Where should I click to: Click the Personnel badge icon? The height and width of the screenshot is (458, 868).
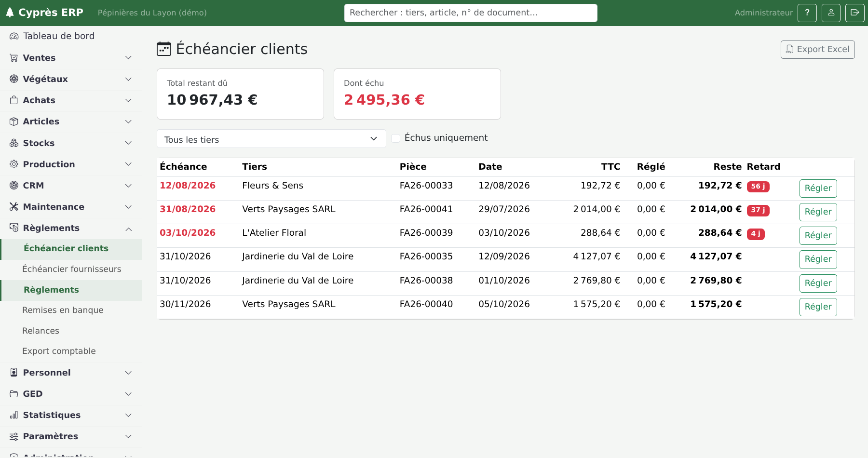click(x=14, y=373)
